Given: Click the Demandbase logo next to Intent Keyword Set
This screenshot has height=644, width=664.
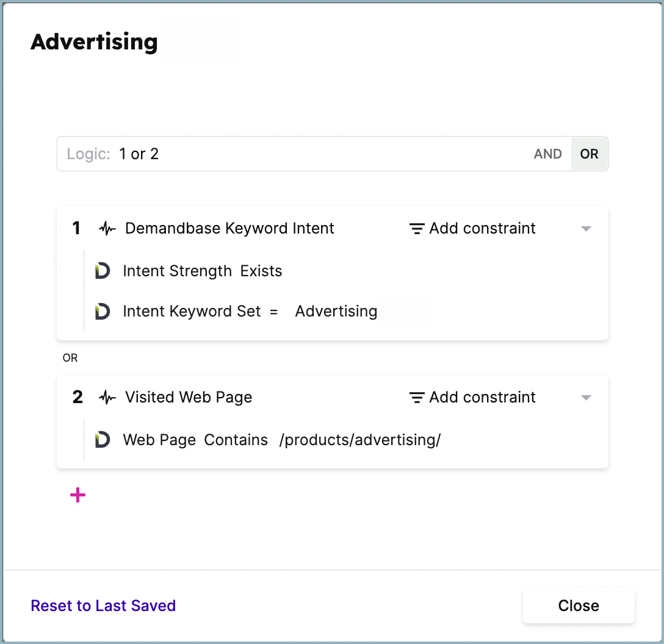Looking at the screenshot, I should coord(103,312).
